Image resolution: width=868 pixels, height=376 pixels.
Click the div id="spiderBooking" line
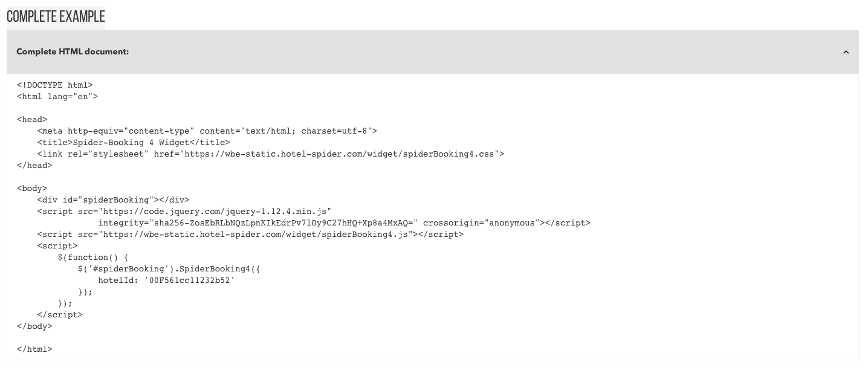coord(113,200)
